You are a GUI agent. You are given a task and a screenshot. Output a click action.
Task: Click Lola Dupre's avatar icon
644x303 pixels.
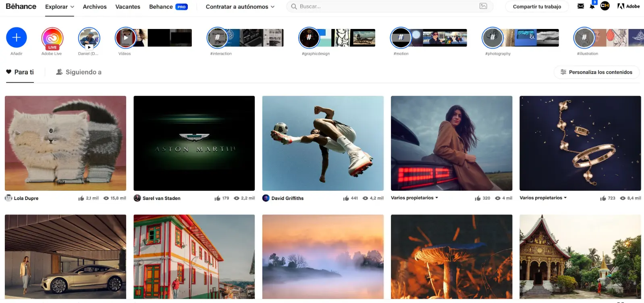pos(8,198)
